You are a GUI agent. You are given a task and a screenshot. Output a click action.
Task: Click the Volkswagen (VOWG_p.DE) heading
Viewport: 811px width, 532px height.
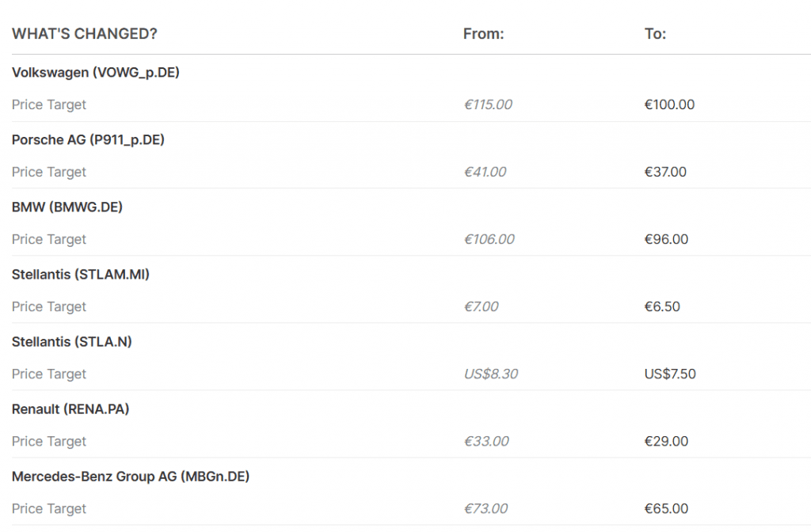(x=96, y=73)
